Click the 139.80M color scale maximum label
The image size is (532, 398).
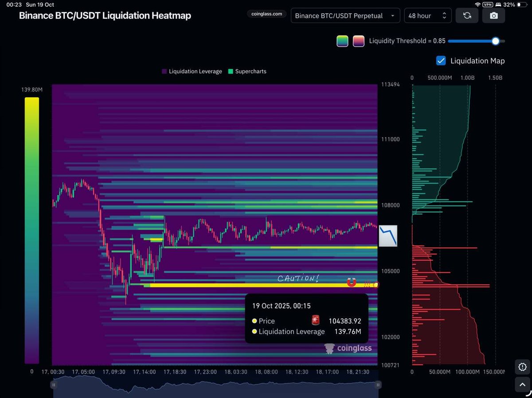click(x=31, y=90)
